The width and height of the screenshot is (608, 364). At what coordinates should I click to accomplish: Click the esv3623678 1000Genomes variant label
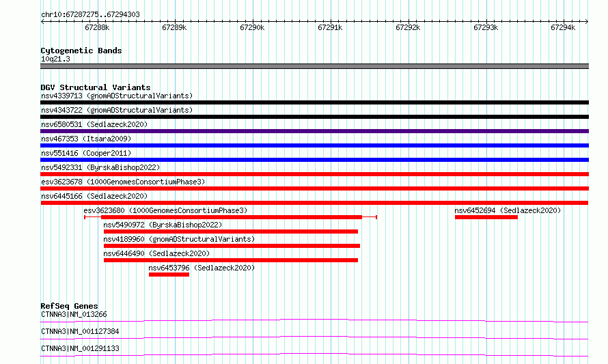(x=123, y=182)
